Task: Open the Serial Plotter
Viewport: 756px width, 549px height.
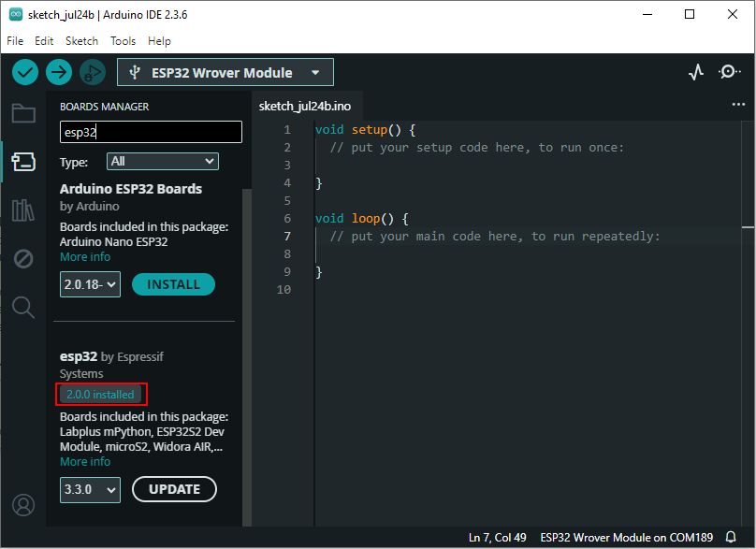Action: point(696,72)
